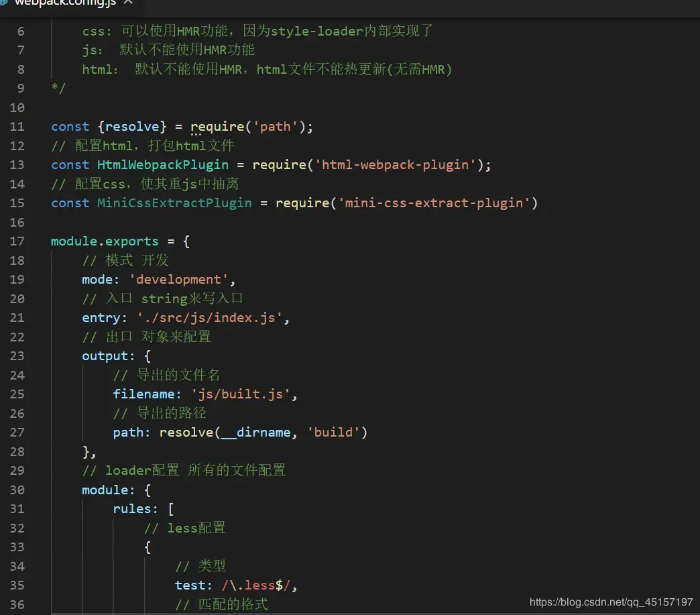Click the 'html-webpack-plugin' string
This screenshot has height=615, width=700.
pos(396,165)
